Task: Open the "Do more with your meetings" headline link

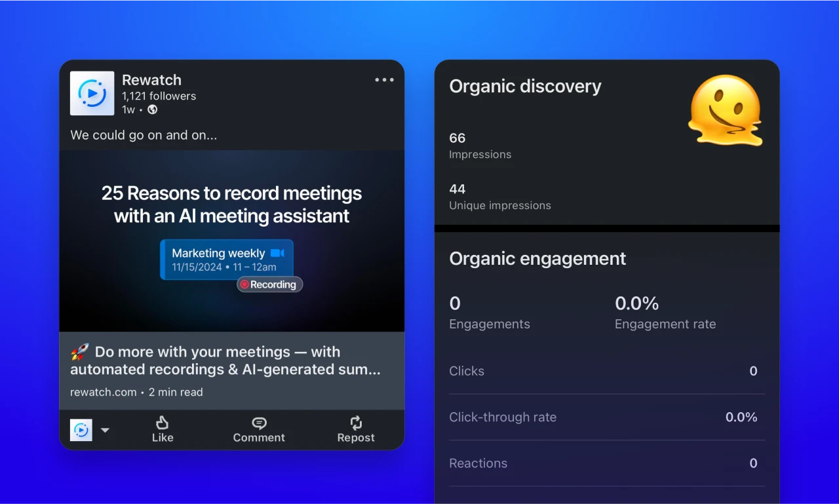Action: click(x=225, y=360)
